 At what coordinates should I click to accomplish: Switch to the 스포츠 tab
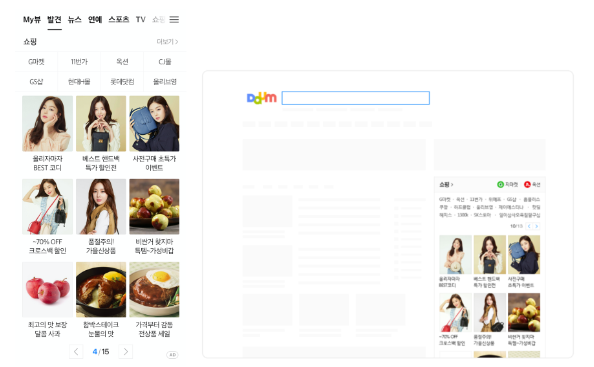click(x=119, y=19)
